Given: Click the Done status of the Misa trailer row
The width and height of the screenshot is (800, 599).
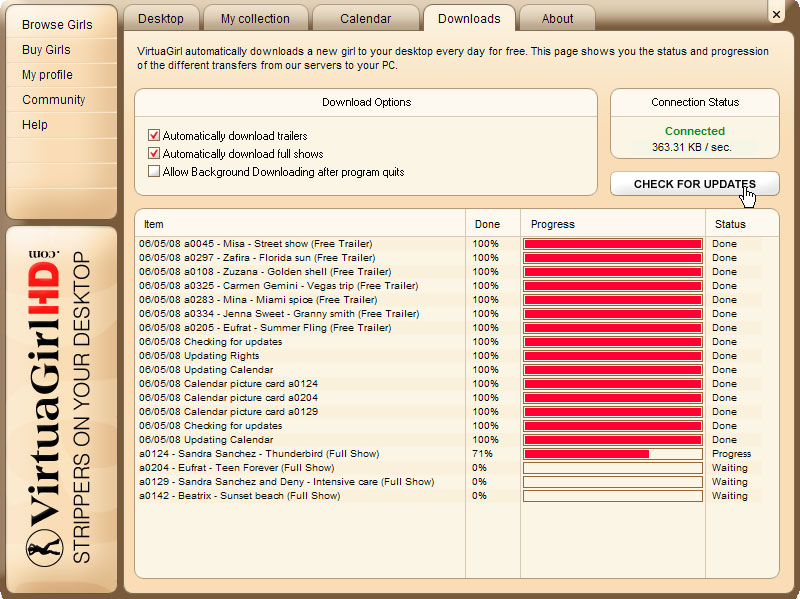Looking at the screenshot, I should click(x=724, y=244).
